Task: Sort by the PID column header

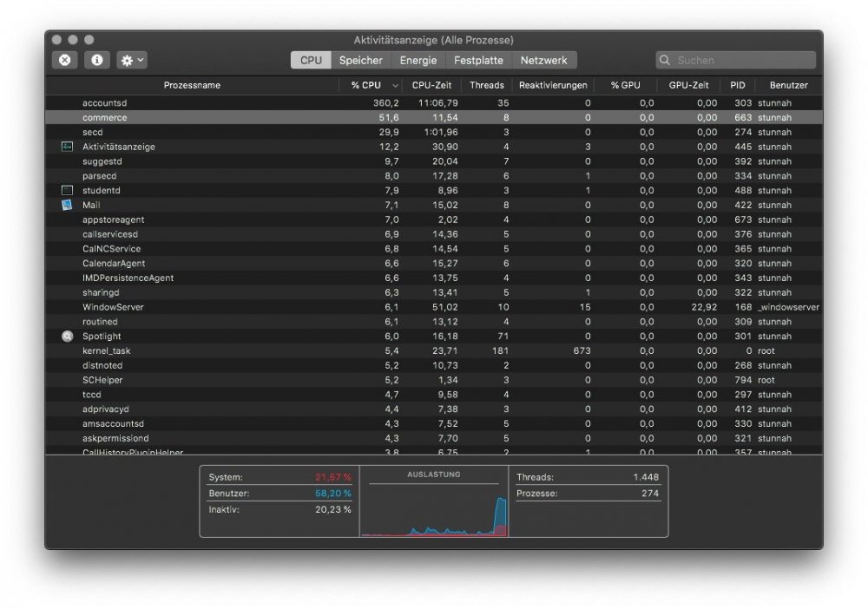Action: click(737, 85)
